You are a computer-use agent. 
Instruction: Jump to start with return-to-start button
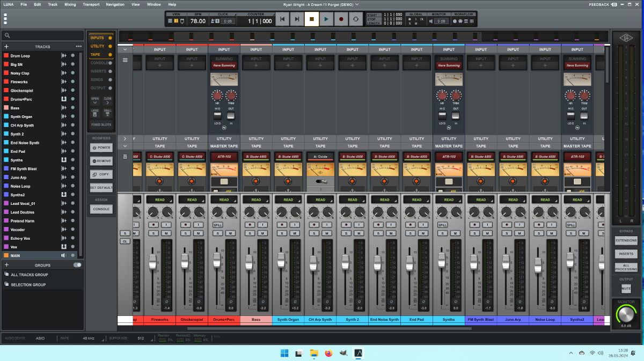click(x=282, y=19)
